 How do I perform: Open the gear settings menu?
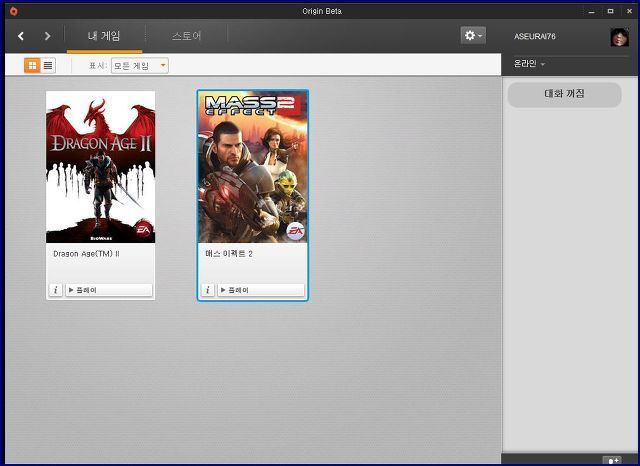473,36
